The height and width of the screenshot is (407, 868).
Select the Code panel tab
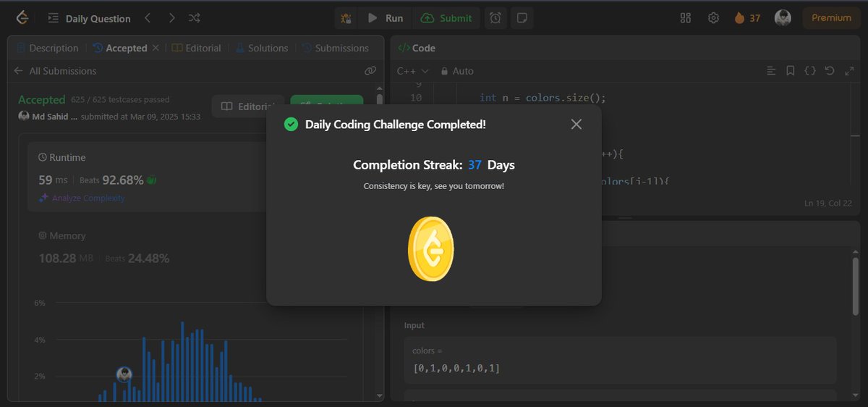[x=417, y=48]
